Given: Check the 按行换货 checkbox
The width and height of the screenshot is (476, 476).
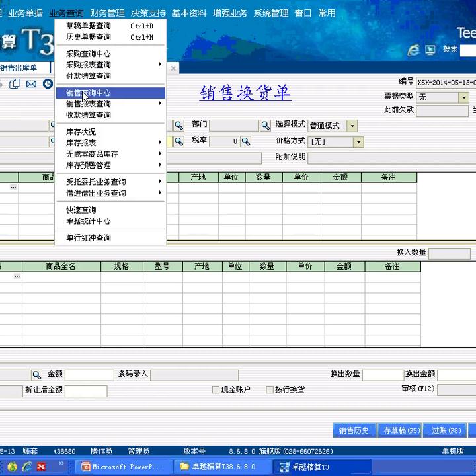Looking at the screenshot, I should 270,389.
